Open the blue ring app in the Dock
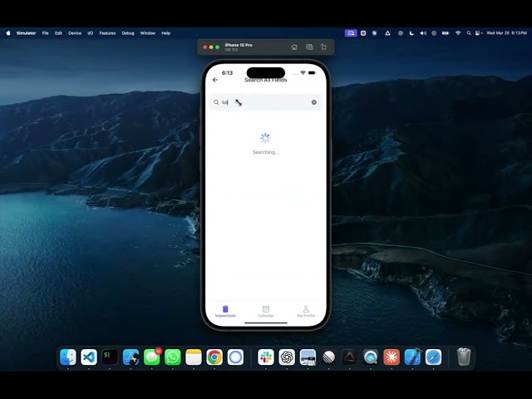The height and width of the screenshot is (399, 532). [235, 357]
